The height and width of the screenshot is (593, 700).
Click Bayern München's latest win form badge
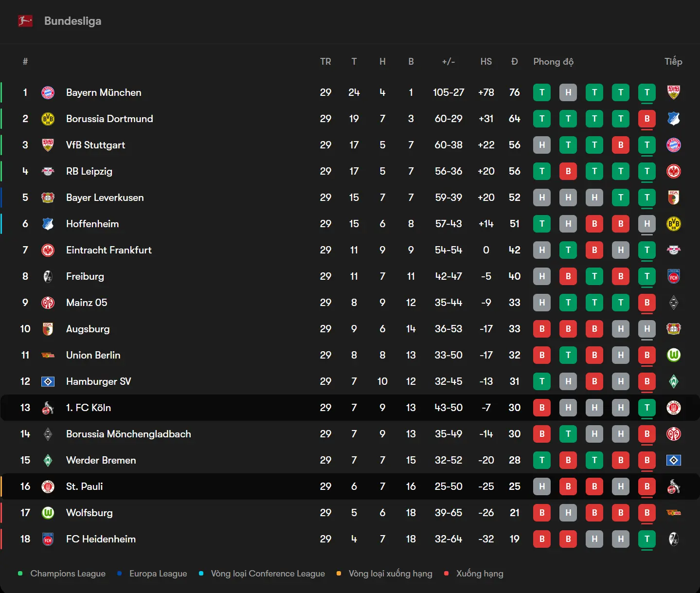coord(646,92)
